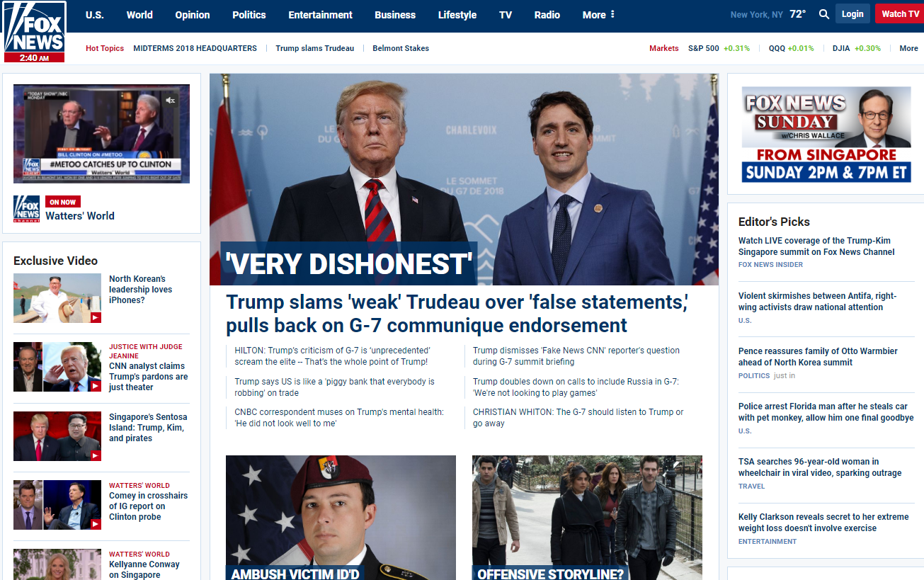Open 'CNN analyst claims Trump's pardons are just theater'

149,377
